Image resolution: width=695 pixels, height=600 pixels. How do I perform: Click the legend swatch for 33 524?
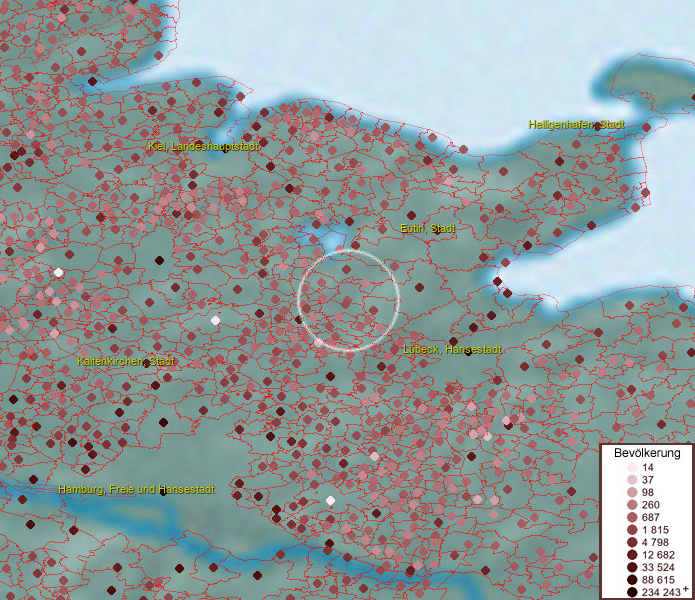click(632, 567)
